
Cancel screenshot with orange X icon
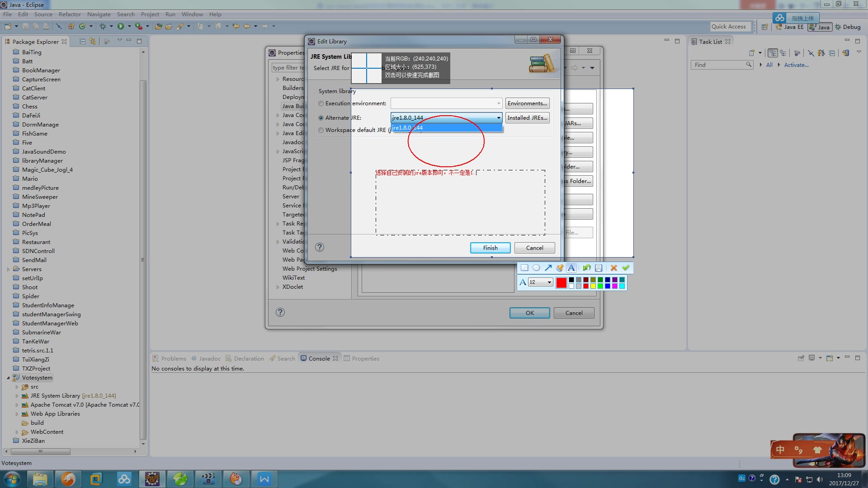613,268
